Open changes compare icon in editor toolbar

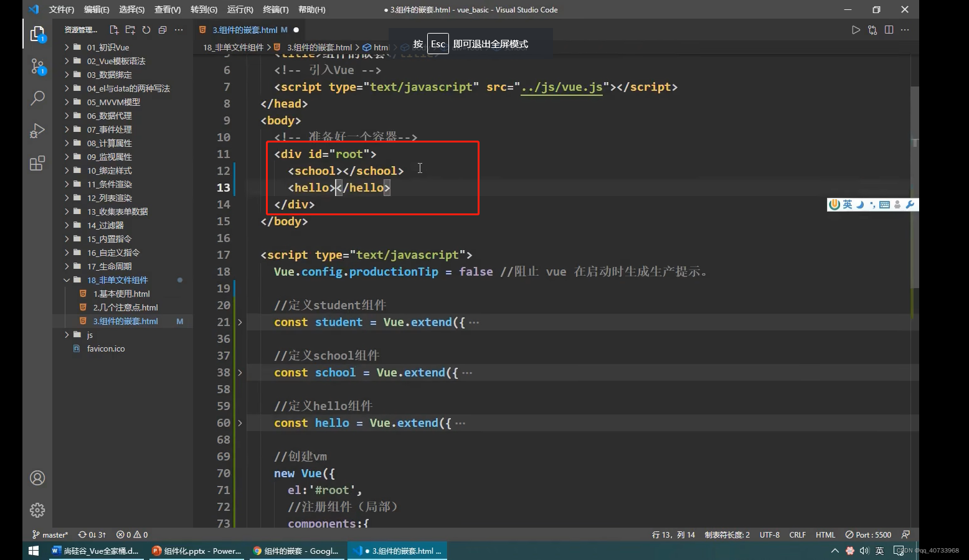pyautogui.click(x=872, y=30)
